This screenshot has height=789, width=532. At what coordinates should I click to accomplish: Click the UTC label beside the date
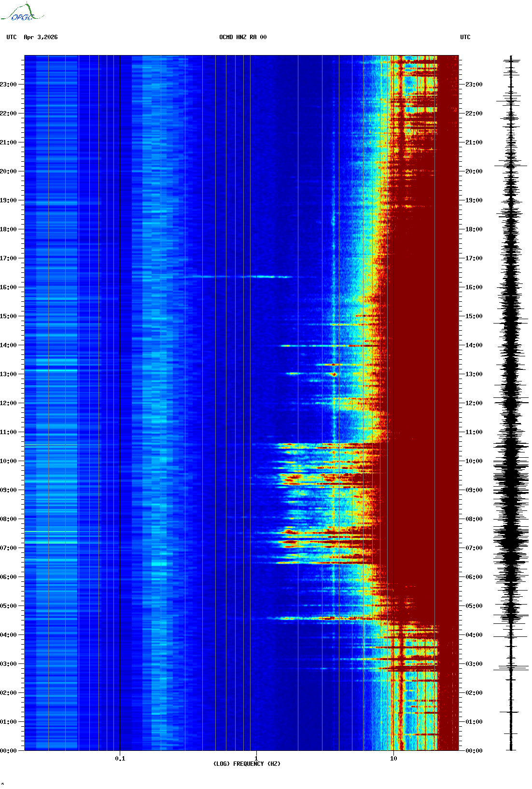click(x=12, y=37)
